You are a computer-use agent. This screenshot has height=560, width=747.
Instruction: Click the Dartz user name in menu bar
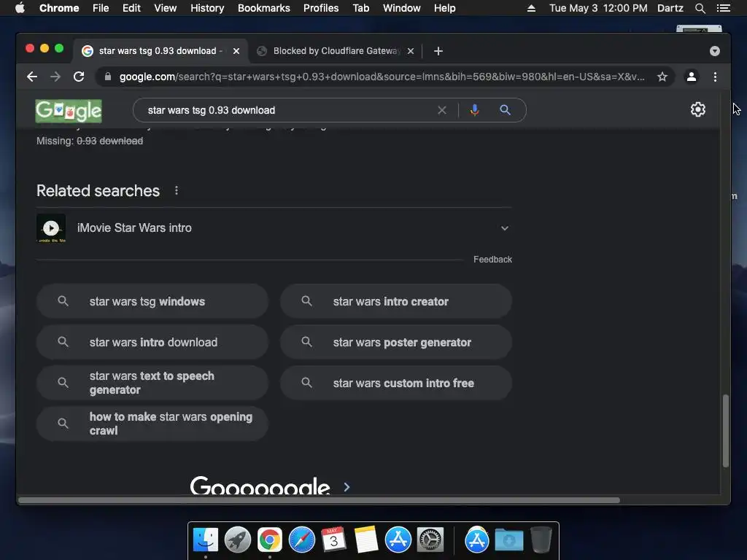(x=670, y=8)
